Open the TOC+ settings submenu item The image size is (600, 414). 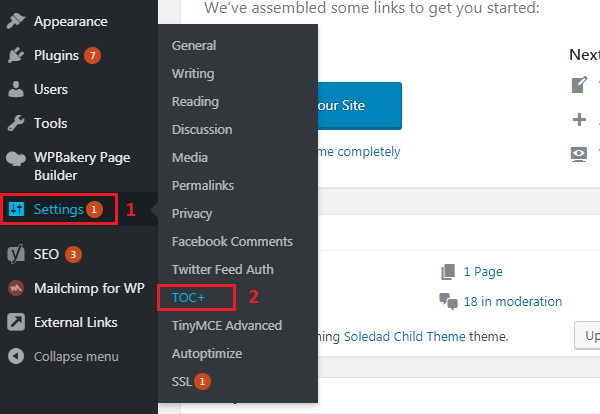[x=187, y=297]
